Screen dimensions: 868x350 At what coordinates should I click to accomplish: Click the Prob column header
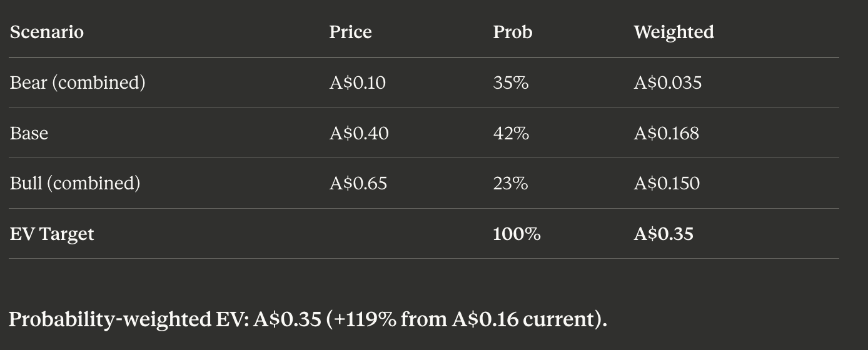(x=512, y=32)
